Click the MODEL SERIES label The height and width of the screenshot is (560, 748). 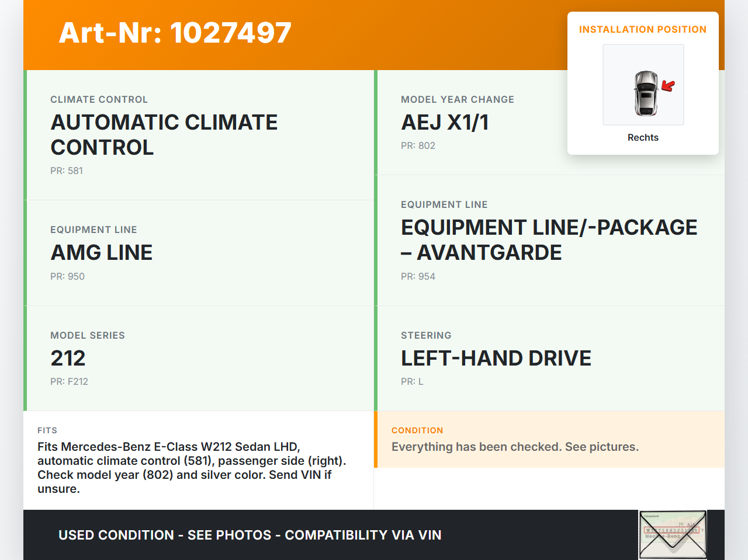coord(88,335)
